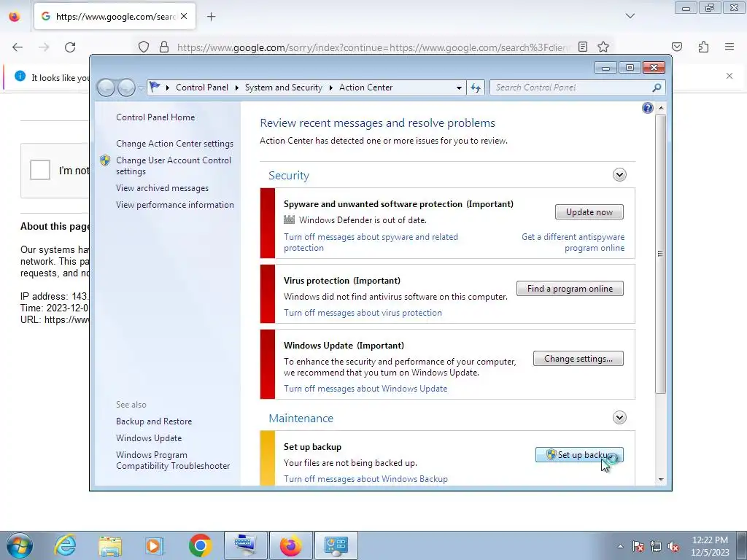Click the Search Control Panel field
747x560 pixels.
pos(572,87)
